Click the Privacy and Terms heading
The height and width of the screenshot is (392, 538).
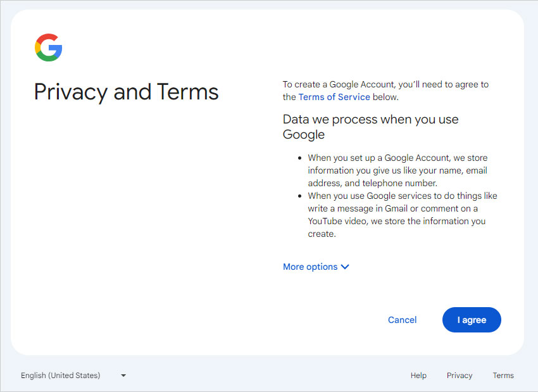pyautogui.click(x=126, y=92)
